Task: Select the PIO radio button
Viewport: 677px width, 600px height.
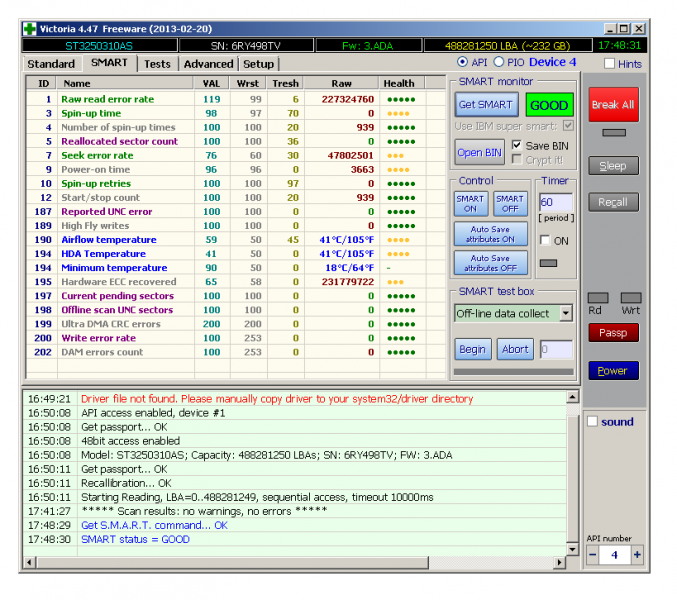Action: (499, 63)
